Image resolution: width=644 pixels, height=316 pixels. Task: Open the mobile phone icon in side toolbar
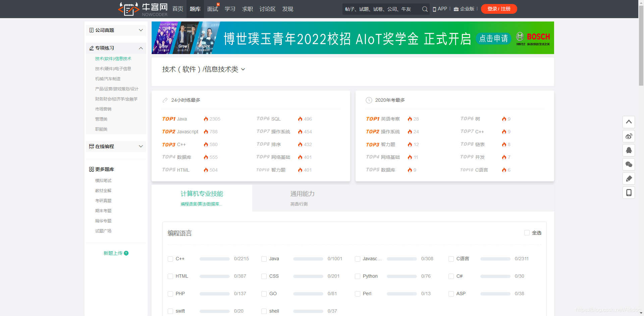[x=629, y=192]
